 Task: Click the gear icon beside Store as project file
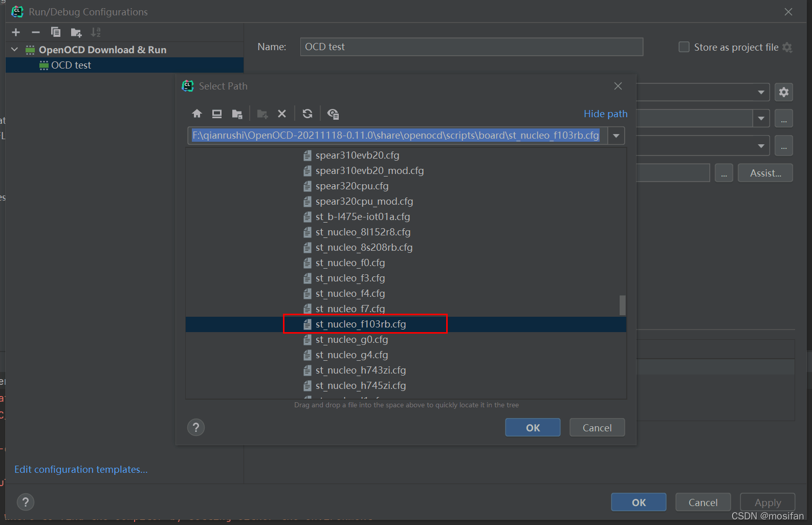tap(787, 47)
